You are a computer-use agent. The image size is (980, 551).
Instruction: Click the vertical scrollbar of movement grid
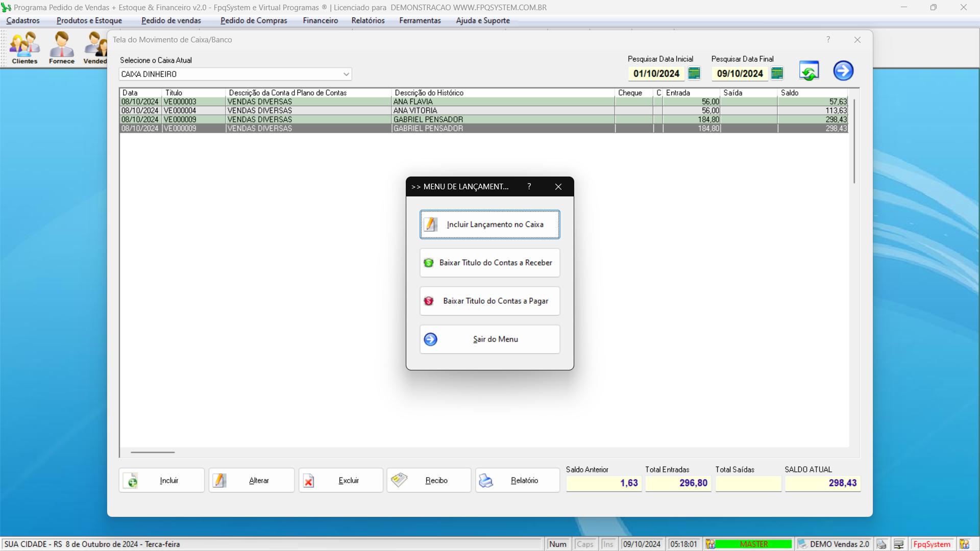tap(854, 141)
